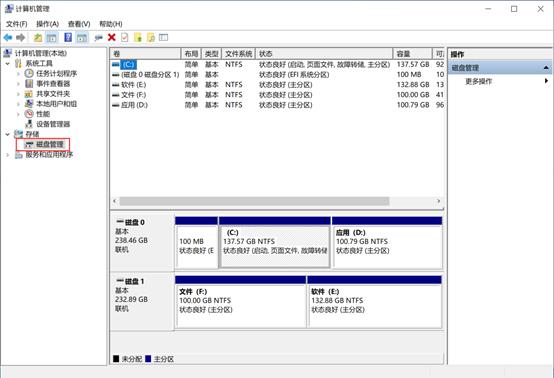Viewport: 554px width, 378px height.
Task: Click the 计算机管理(本地) root icon
Action: [8, 53]
